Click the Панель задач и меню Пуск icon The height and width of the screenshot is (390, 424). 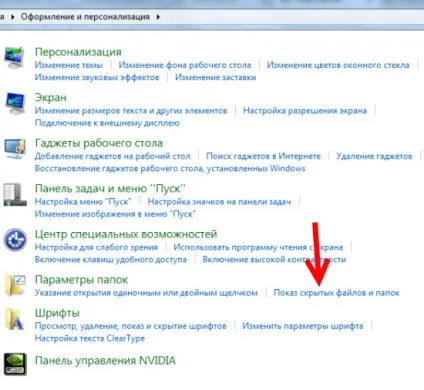pos(15,195)
